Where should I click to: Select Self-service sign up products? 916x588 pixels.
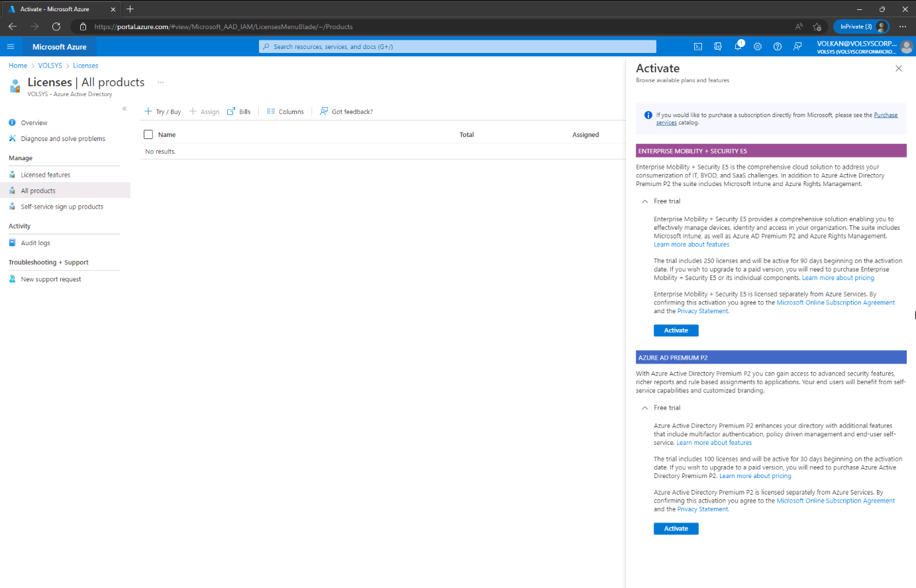(62, 207)
